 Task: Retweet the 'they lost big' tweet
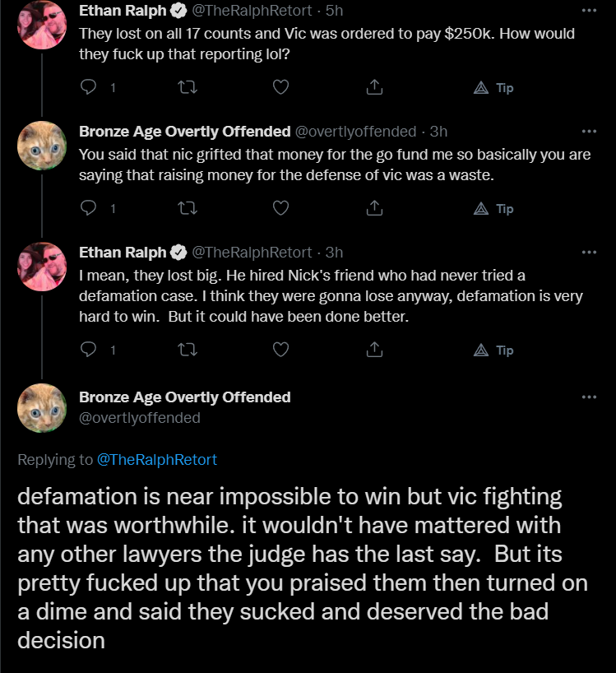point(188,350)
